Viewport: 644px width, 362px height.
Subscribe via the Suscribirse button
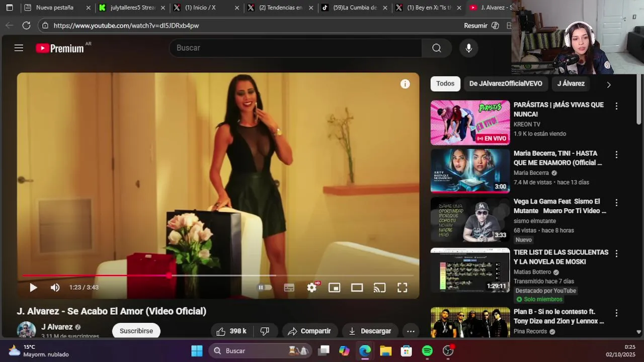click(x=136, y=331)
